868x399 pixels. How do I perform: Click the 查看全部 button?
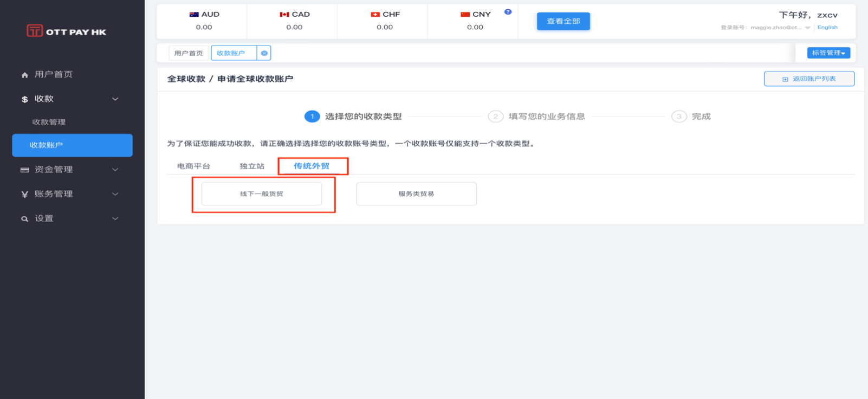point(563,21)
